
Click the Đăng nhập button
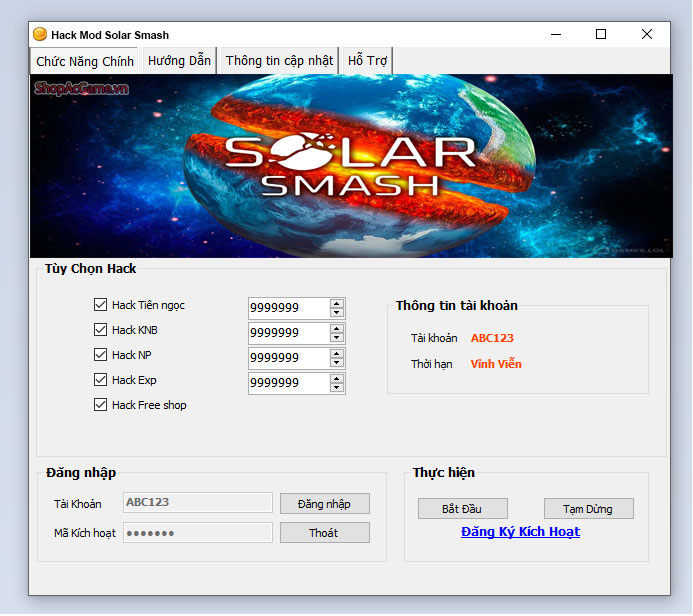click(324, 504)
